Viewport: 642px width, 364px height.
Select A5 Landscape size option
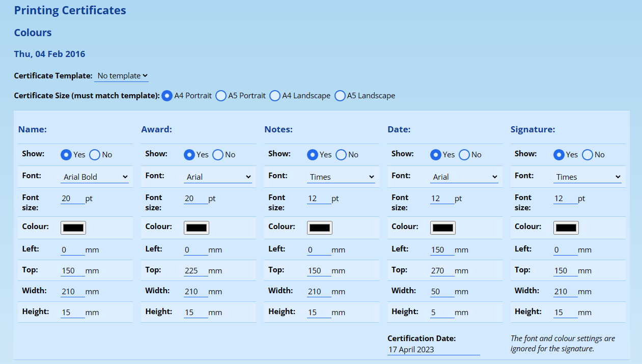click(x=340, y=96)
